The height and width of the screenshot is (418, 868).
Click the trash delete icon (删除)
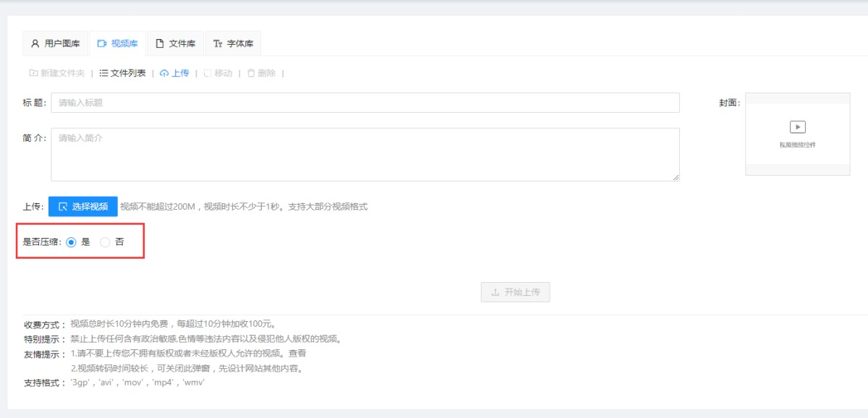click(x=251, y=73)
